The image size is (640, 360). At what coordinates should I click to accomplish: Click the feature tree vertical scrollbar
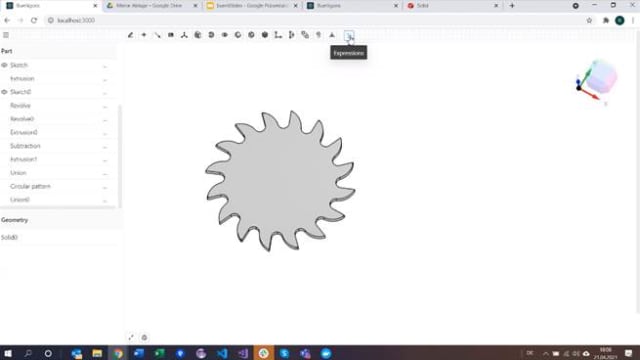click(x=120, y=156)
